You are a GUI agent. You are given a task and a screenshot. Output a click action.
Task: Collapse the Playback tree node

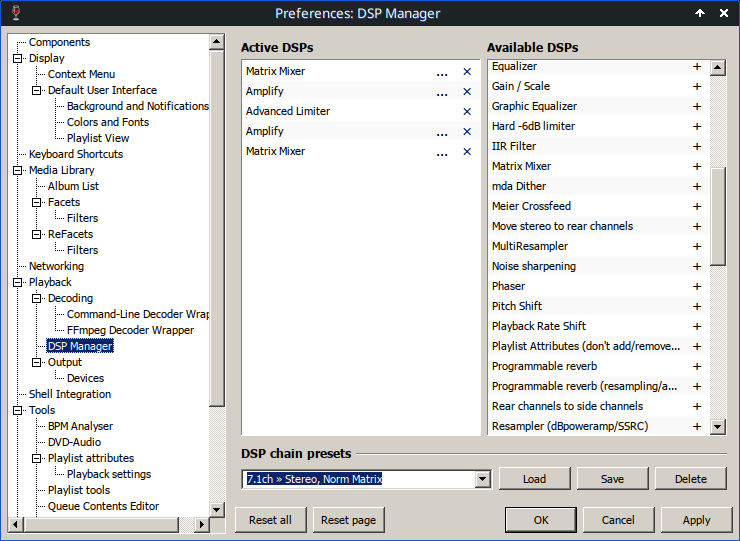18,282
